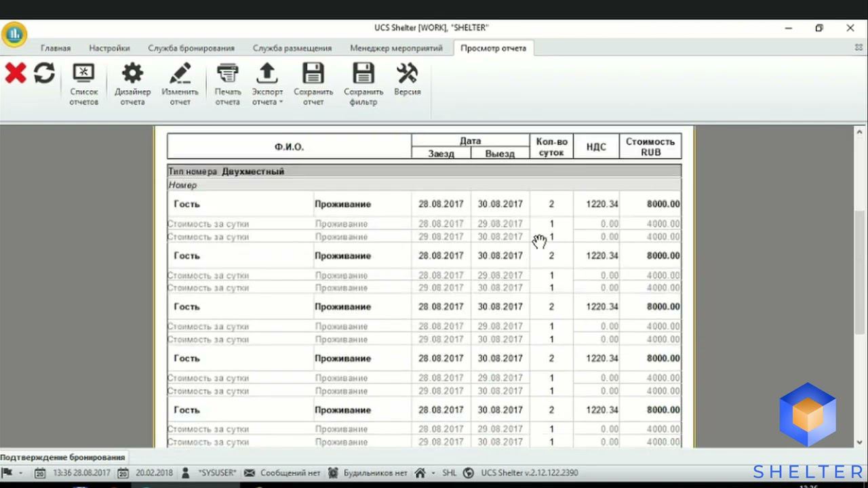The height and width of the screenshot is (488, 868).
Task: Click the SHL label in status bar
Action: click(450, 473)
